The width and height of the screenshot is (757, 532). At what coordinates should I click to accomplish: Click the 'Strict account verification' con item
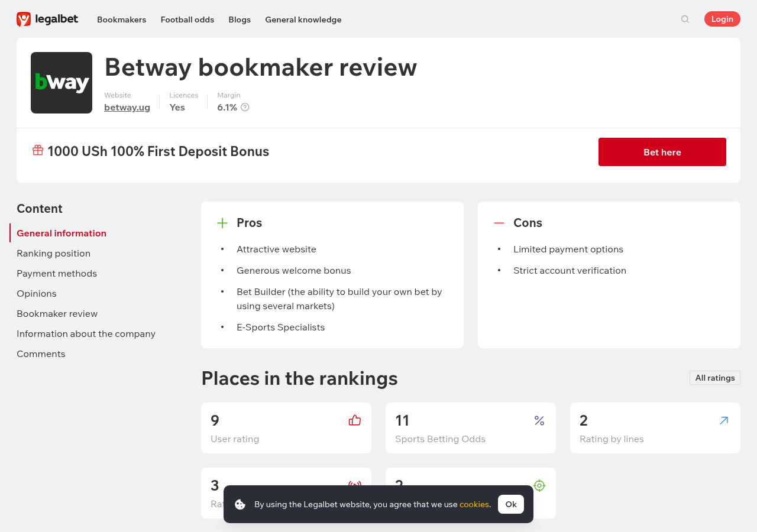570,270
